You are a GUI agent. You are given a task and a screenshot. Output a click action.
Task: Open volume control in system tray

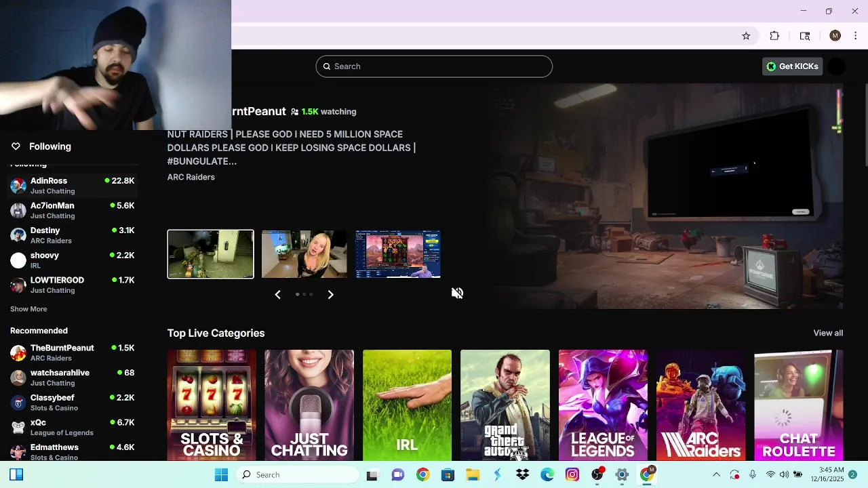pos(784,474)
